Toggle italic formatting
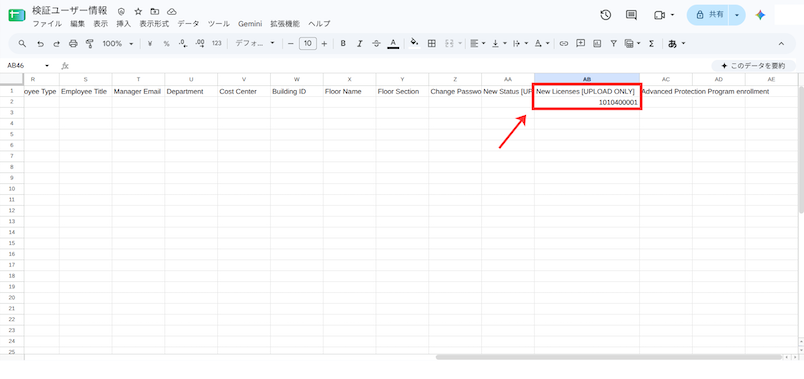804x379 pixels. 359,44
